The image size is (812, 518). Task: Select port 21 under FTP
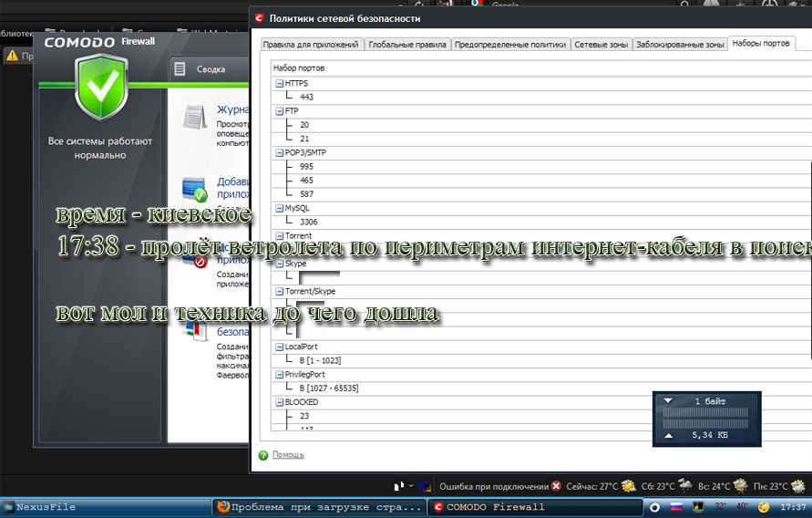[x=304, y=139]
